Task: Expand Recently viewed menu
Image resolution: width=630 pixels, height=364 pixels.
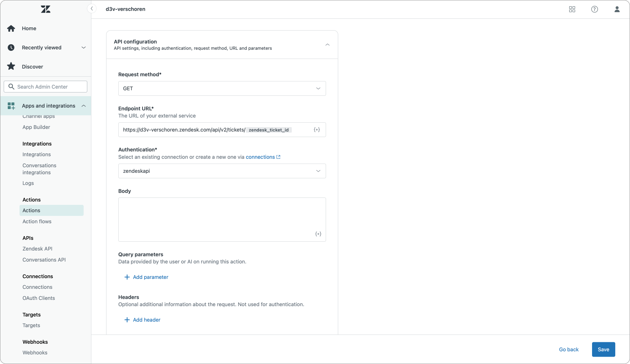Action: click(83, 48)
